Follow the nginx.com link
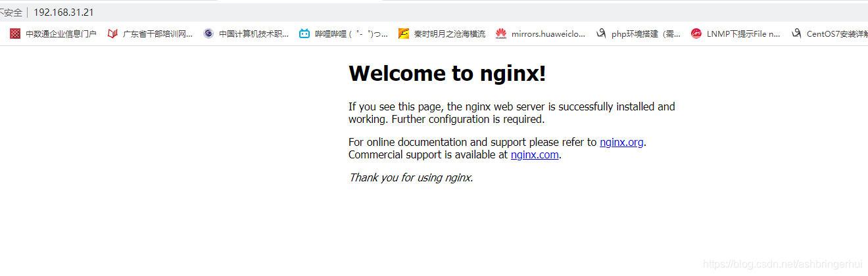This screenshot has width=868, height=276. pyautogui.click(x=535, y=155)
